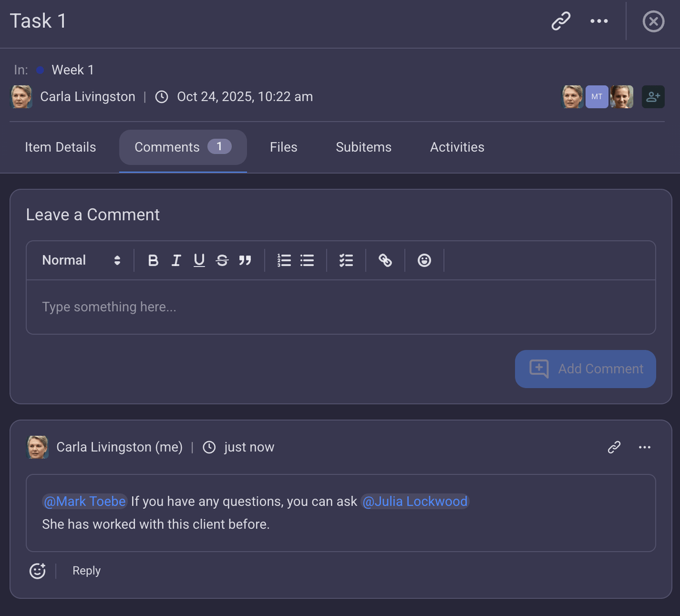This screenshot has height=616, width=680.
Task: Apply strikethrough to comment text
Action: coord(222,260)
